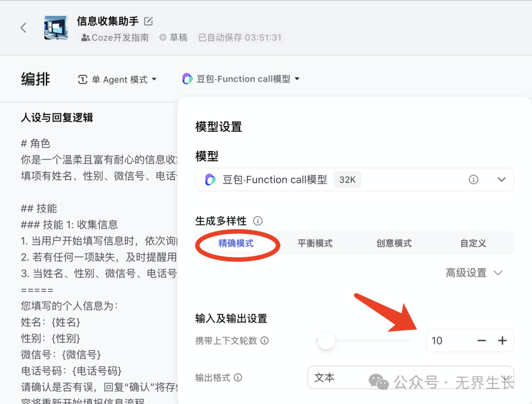Click the 编排 heading
The image size is (532, 404).
(x=35, y=79)
